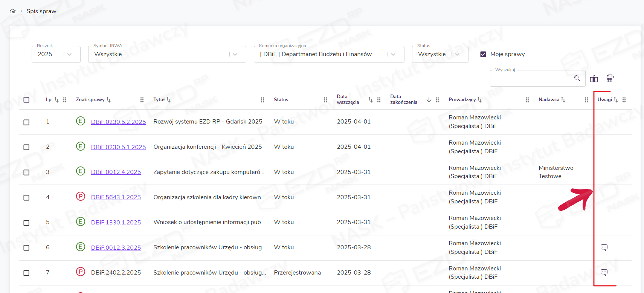Click the sort icon of Tytuł column
Screen dimensions: 644x293
[168, 100]
